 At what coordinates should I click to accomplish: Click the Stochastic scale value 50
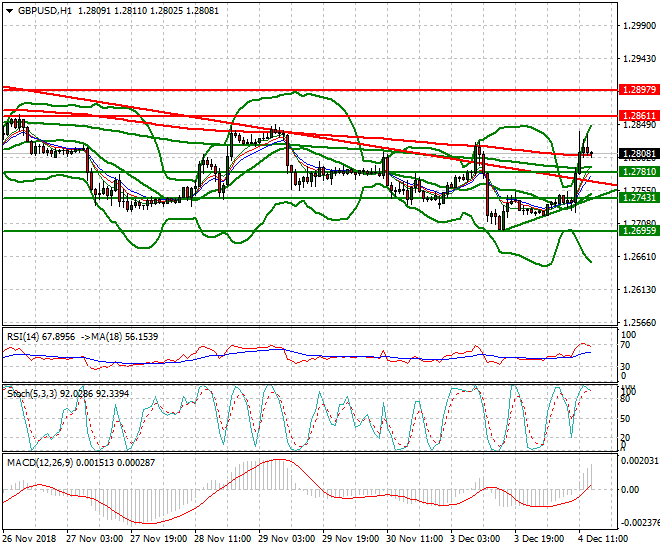tap(626, 419)
